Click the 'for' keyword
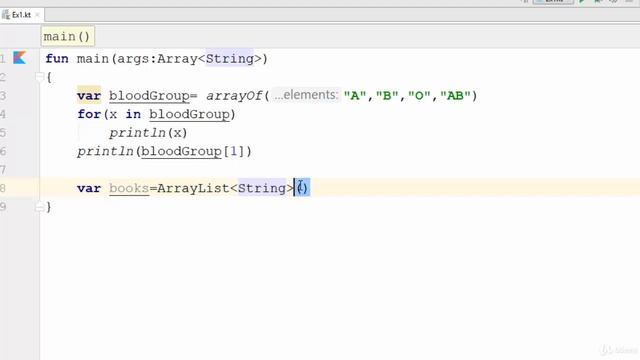640x360 pixels. tap(89, 114)
